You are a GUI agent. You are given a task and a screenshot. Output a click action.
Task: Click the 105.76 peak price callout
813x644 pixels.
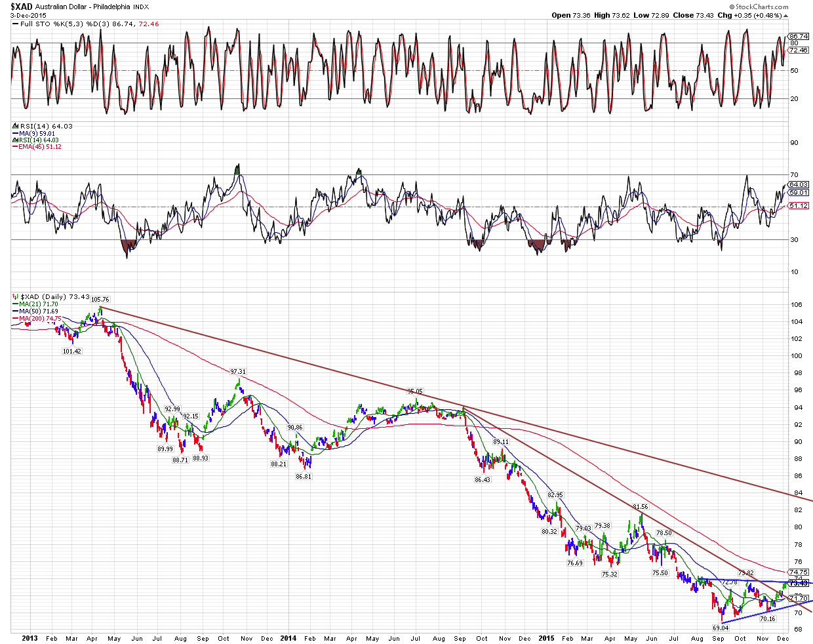(x=100, y=300)
